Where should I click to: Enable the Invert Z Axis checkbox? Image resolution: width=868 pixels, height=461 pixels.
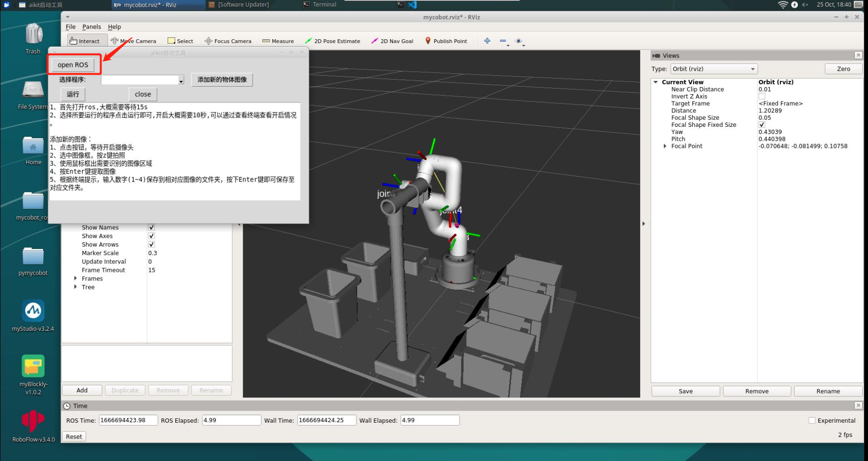(762, 96)
